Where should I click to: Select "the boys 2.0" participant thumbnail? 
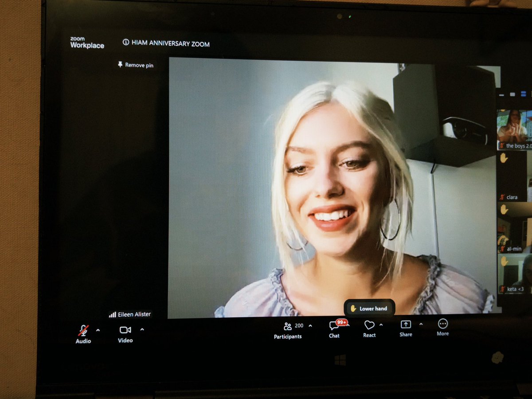point(514,129)
